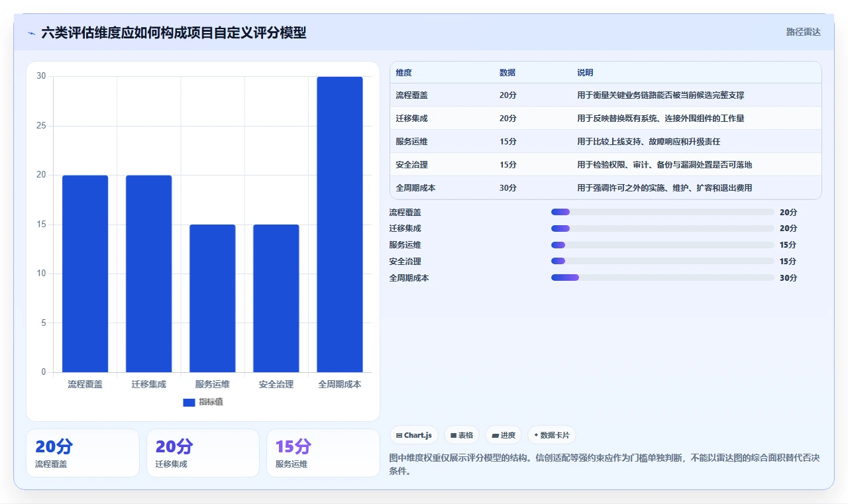848x504 pixels.
Task: Click the lightning icon beside the page title
Action: click(x=32, y=32)
